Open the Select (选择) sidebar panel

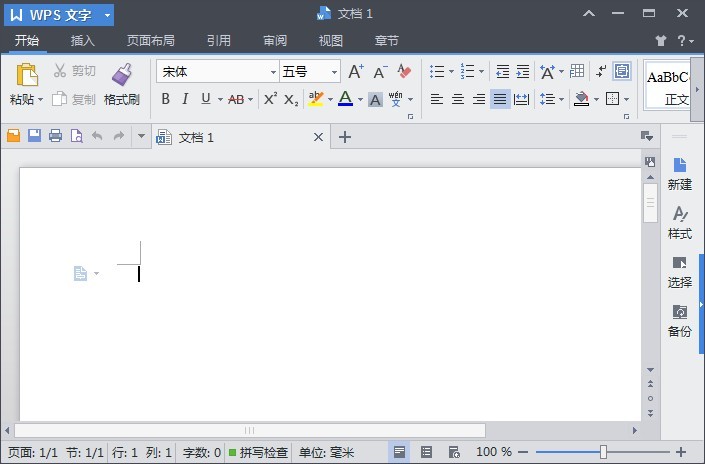tap(679, 272)
